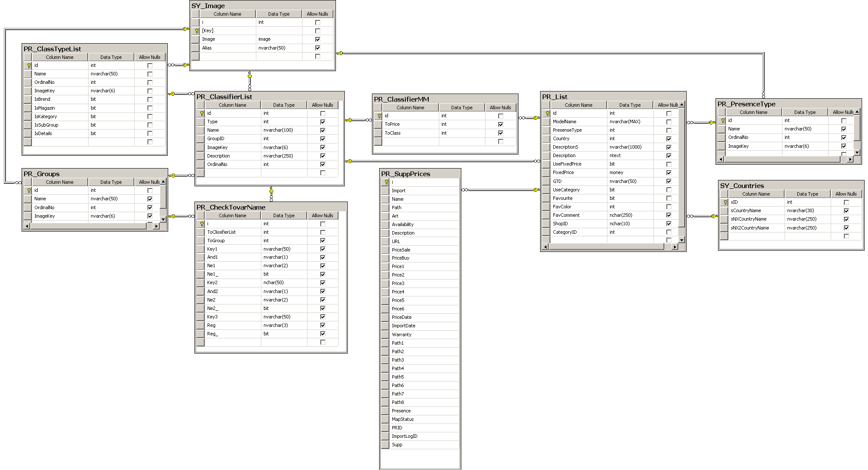Click key icon in PR_ClassifierMM id row

[379, 116]
